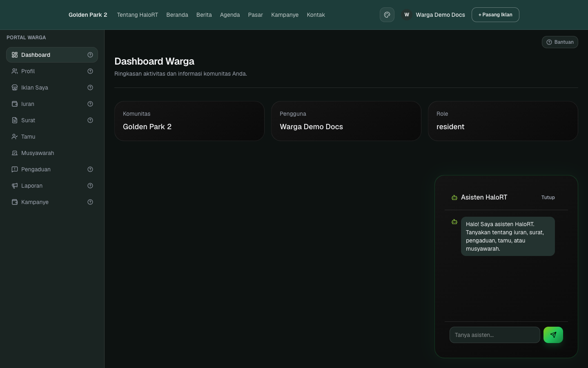Open Iuran in the sidebar
The image size is (588, 368).
coord(52,104)
